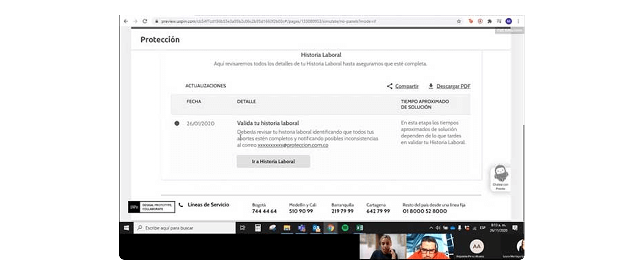Click the blonde woman's video thumbnail

pyautogui.click(x=383, y=247)
